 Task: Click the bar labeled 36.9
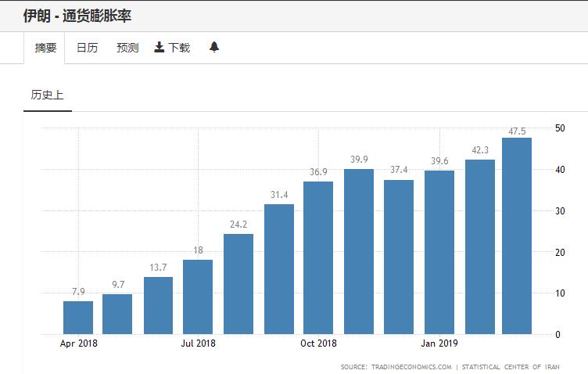click(318, 257)
